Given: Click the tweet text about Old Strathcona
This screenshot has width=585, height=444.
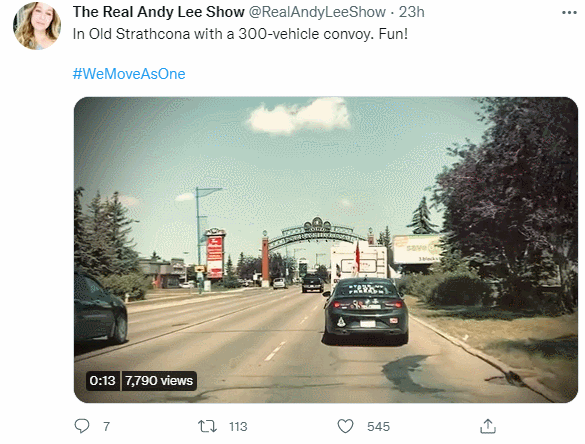Looking at the screenshot, I should [240, 34].
